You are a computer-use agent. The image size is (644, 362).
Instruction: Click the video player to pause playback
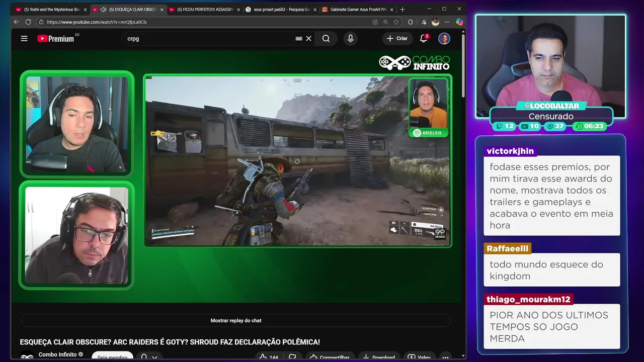pos(236,176)
